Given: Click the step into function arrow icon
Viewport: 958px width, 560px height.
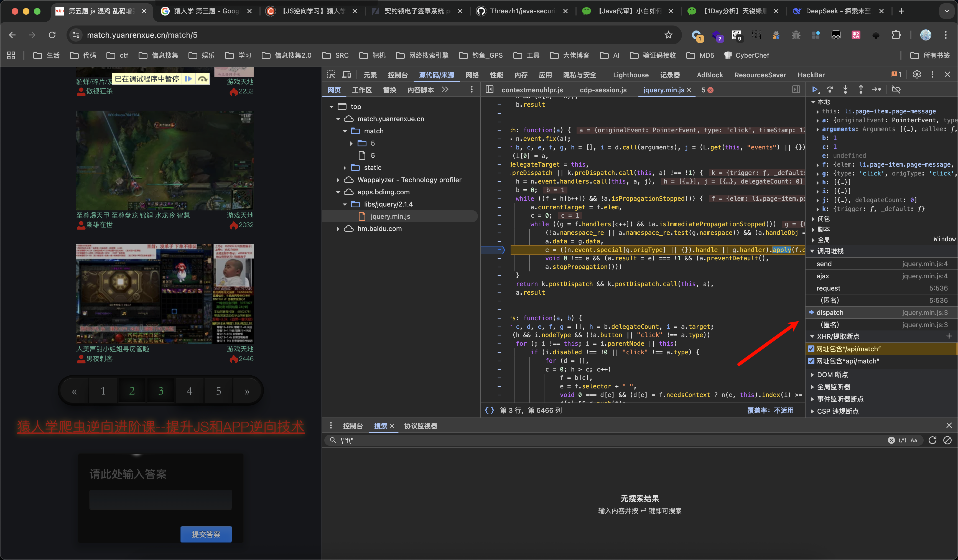Looking at the screenshot, I should pyautogui.click(x=845, y=90).
